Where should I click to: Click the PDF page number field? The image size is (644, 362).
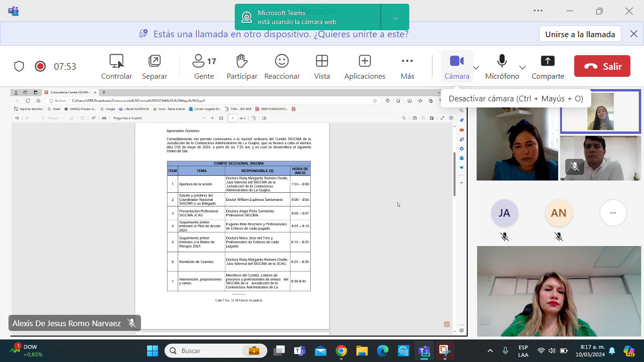coord(232,118)
